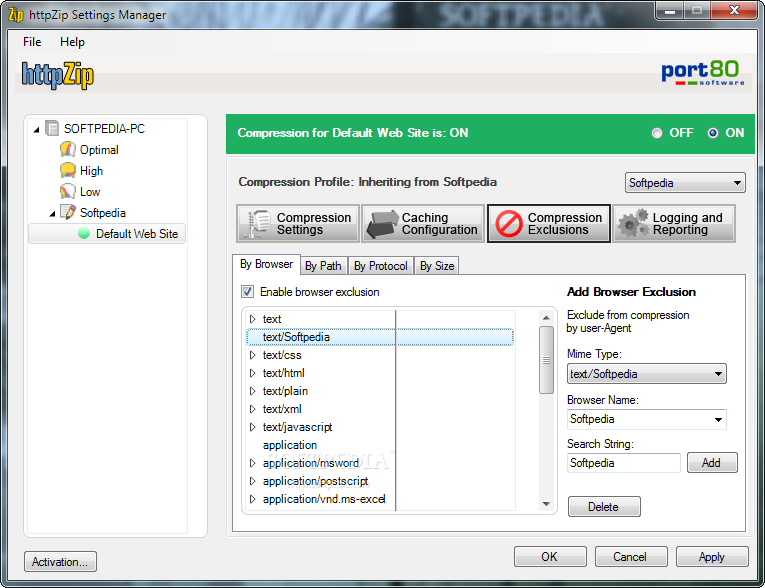Expand the text/css node
765x588 pixels.
[x=252, y=355]
